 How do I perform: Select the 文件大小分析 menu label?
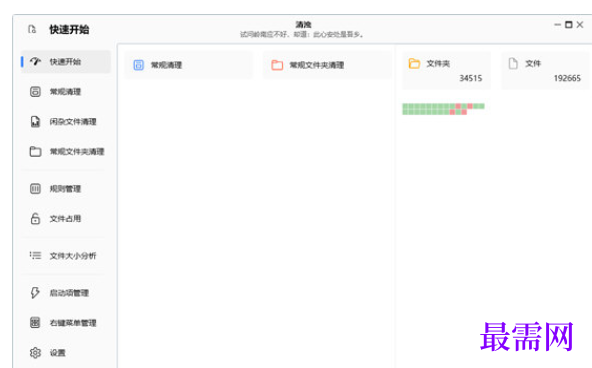pos(73,256)
